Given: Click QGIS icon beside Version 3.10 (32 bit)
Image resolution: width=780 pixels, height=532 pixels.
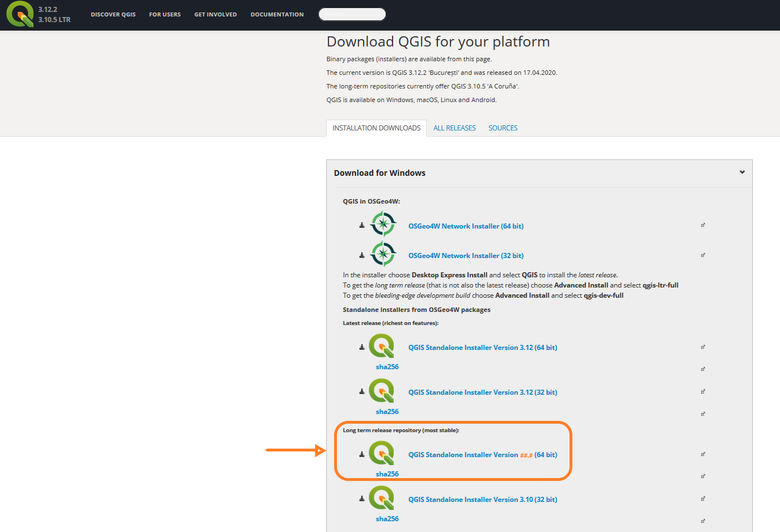Looking at the screenshot, I should pyautogui.click(x=382, y=498).
